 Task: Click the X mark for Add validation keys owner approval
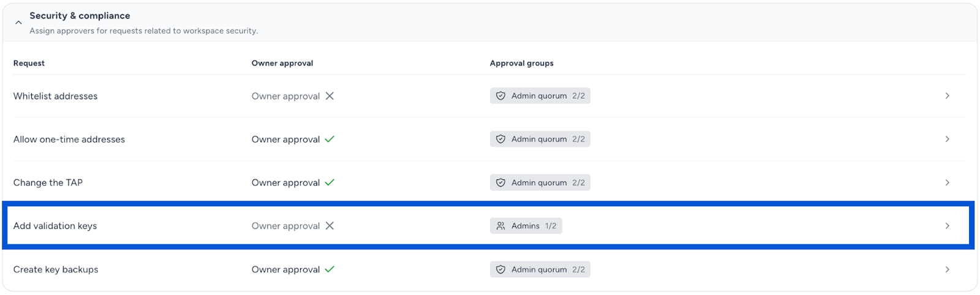click(330, 226)
